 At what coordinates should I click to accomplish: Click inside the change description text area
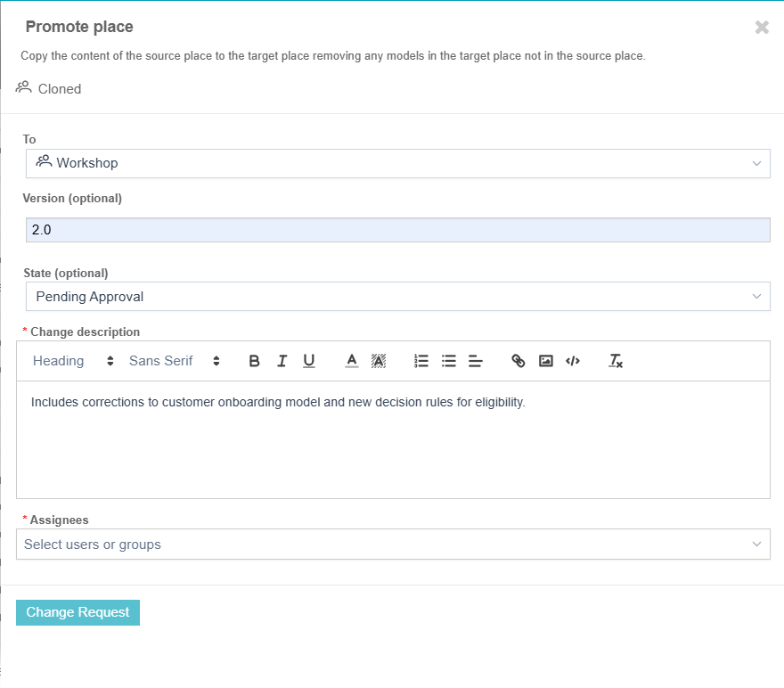392,446
